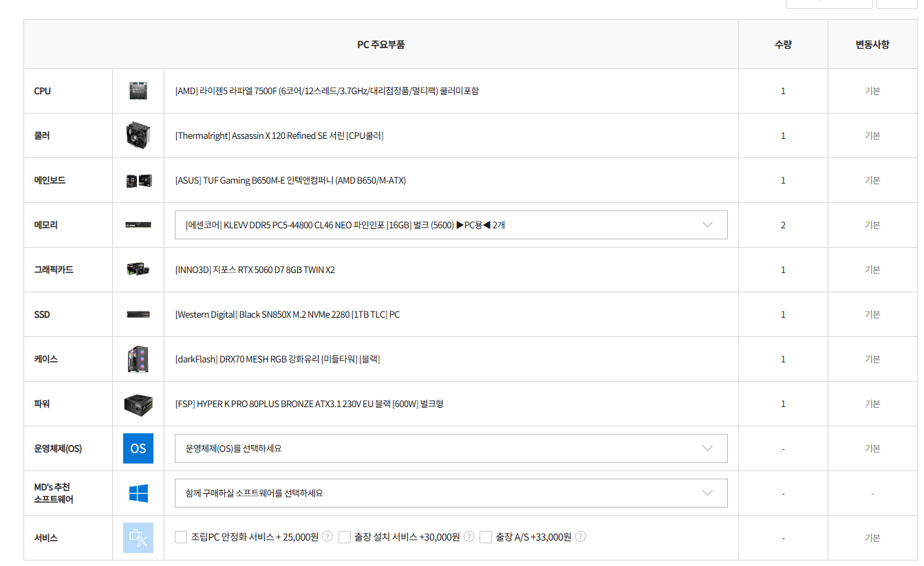Click the help icon next to 출장 설치 서비스

coord(469,536)
